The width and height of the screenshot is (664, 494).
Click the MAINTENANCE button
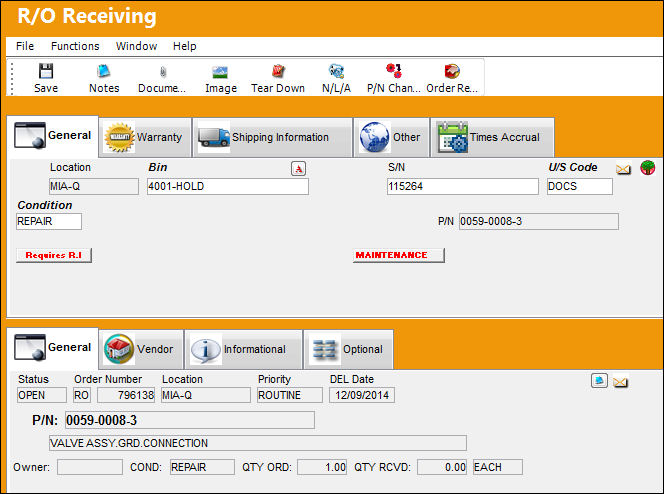[x=398, y=255]
